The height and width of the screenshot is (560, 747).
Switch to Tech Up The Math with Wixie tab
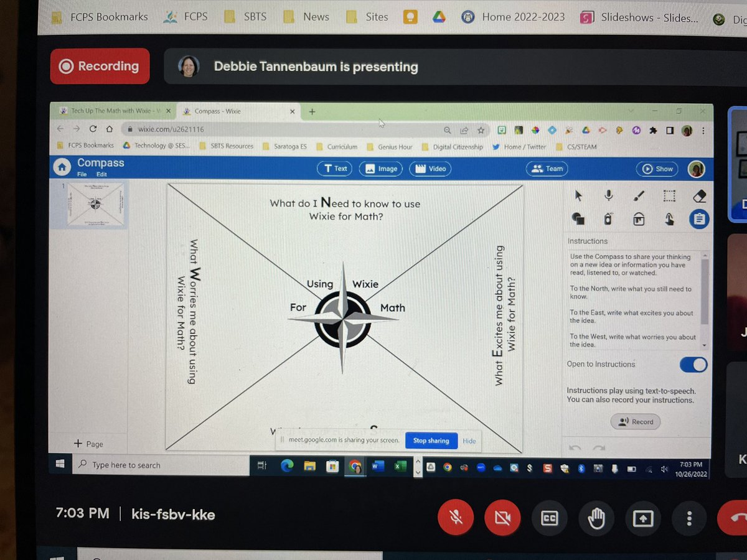111,111
